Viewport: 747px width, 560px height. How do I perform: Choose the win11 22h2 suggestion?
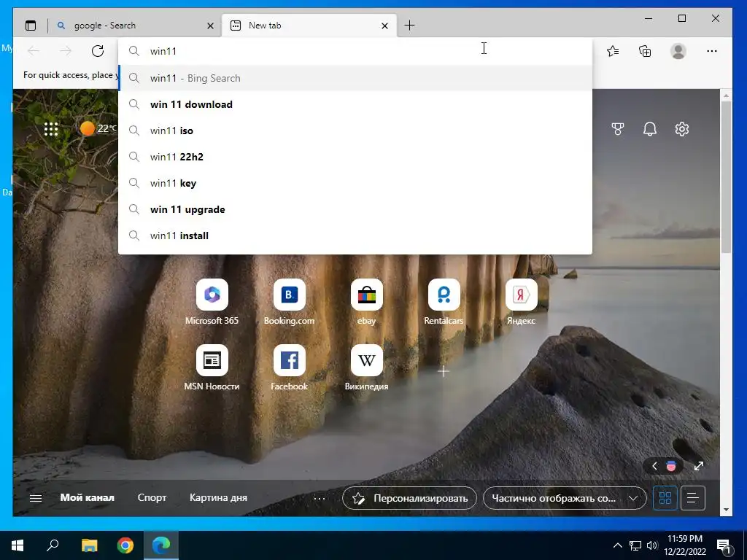[x=355, y=157]
